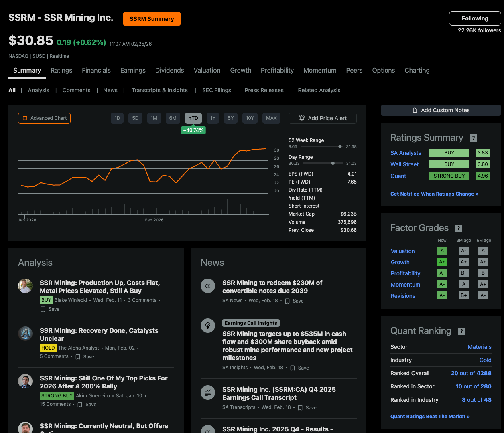504x433 pixels.
Task: Click the 15 Comments link
Action: pos(55,404)
